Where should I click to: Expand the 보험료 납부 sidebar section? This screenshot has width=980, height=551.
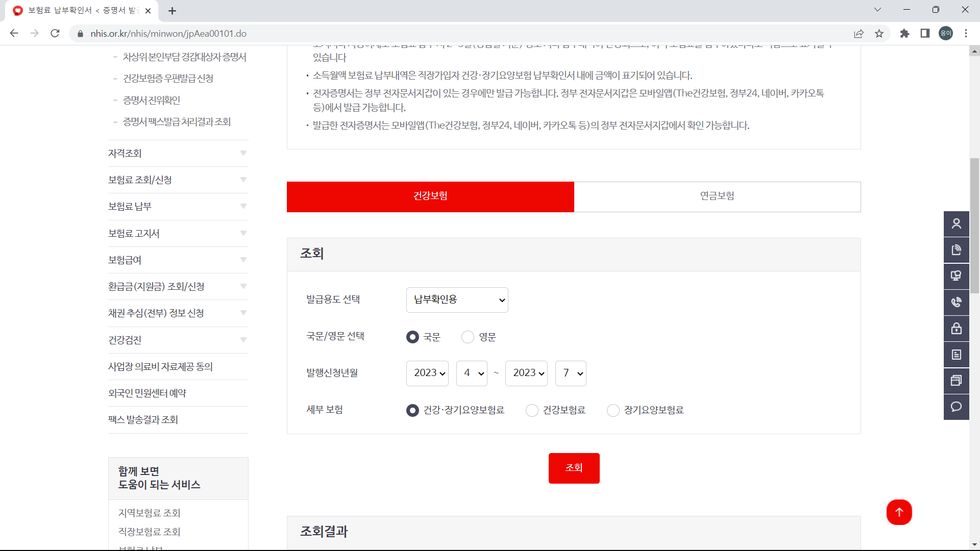(178, 206)
